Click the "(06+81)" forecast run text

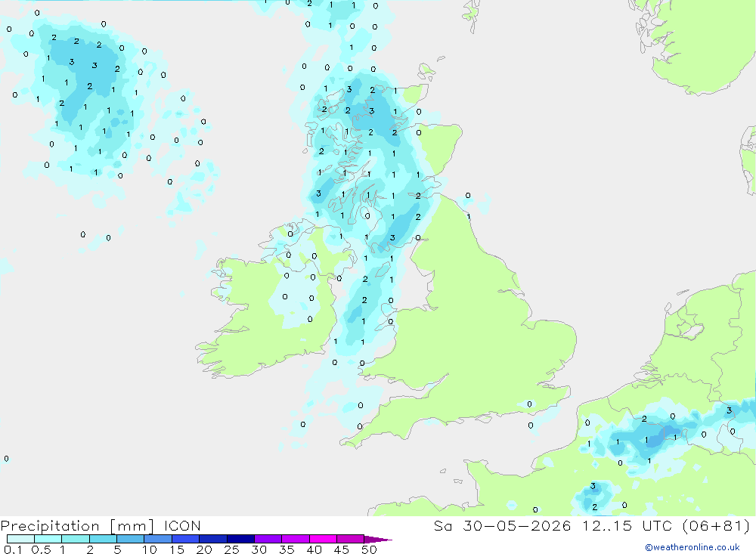(717, 525)
